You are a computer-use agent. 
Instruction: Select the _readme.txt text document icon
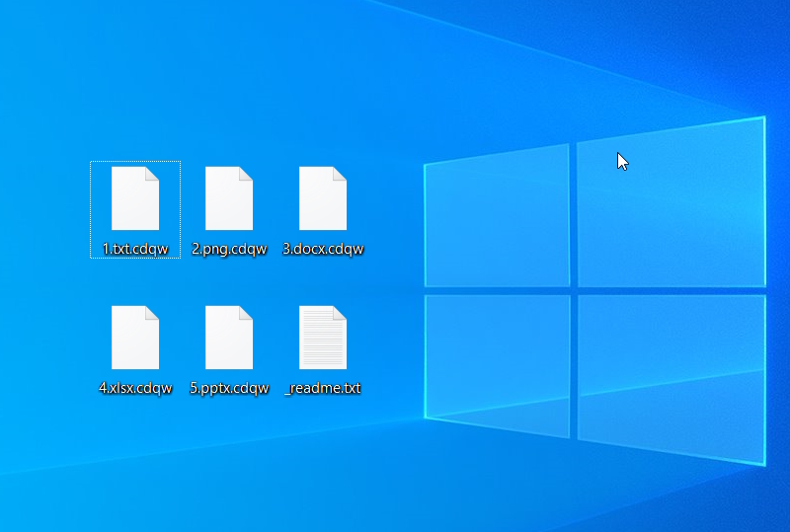click(323, 338)
